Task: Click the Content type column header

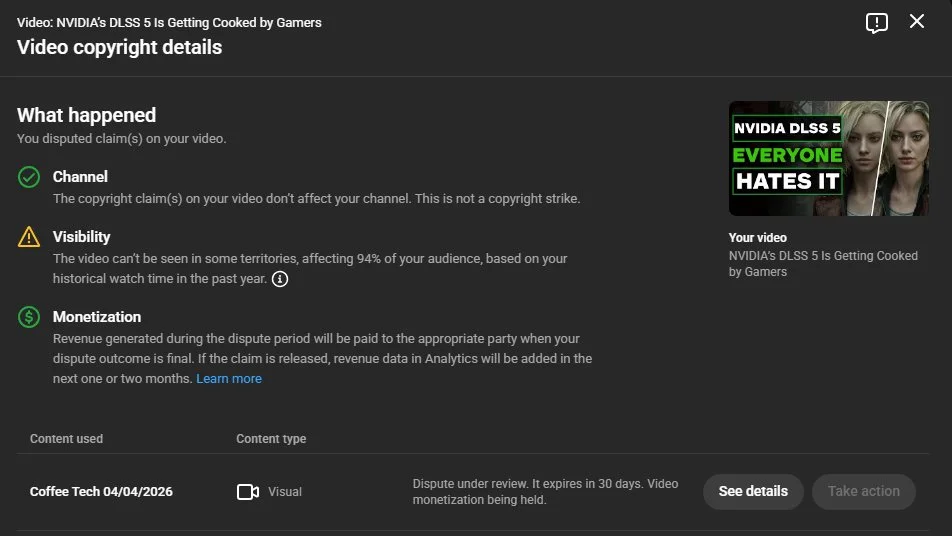Action: (x=271, y=439)
